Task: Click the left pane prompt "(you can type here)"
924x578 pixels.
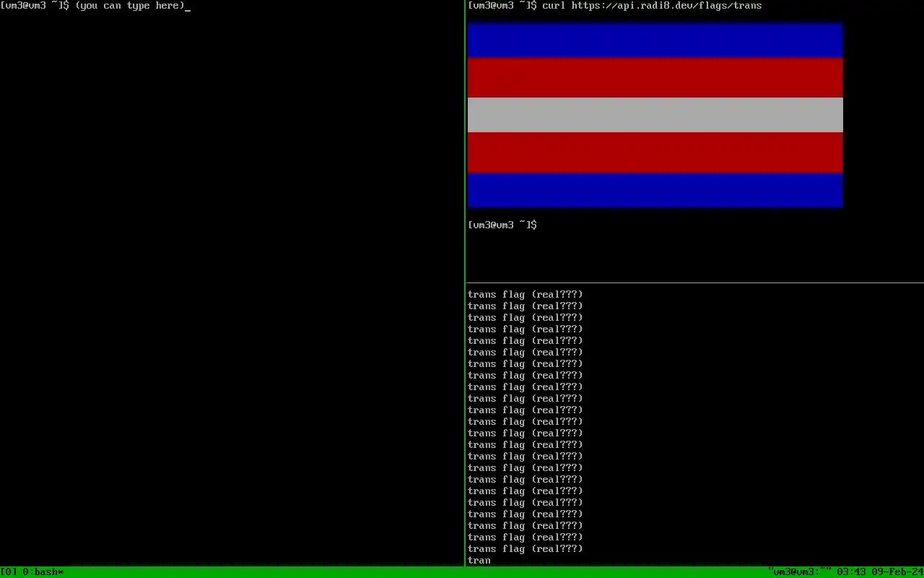Action: (x=130, y=6)
